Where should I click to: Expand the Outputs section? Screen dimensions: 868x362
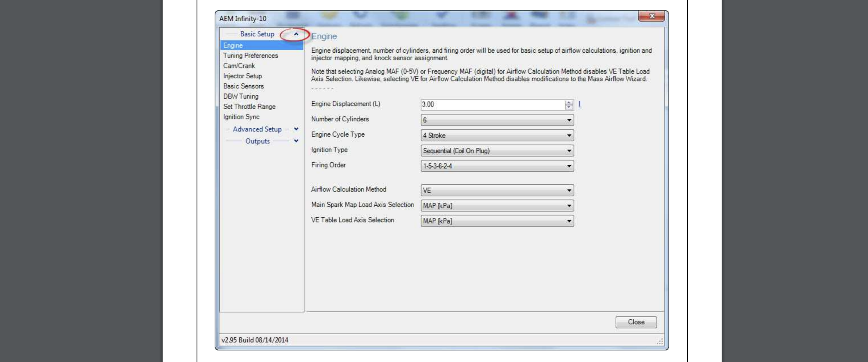pos(296,141)
